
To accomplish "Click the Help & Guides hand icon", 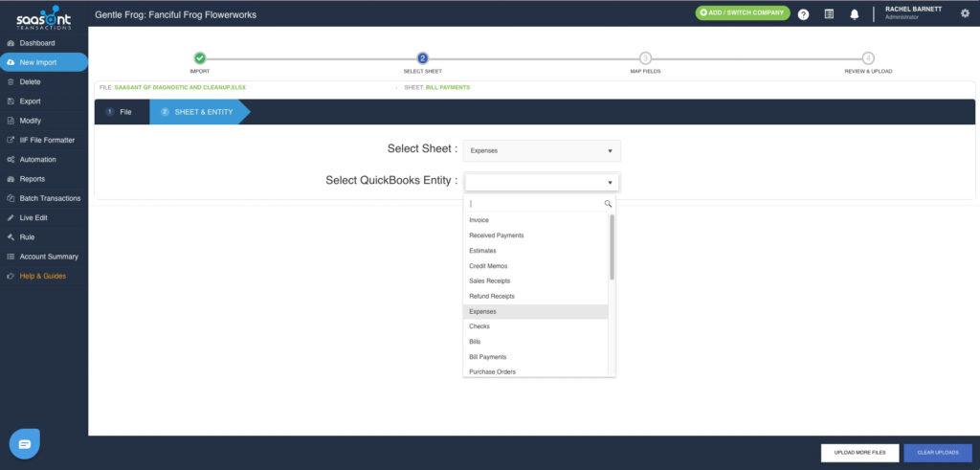I will 10,276.
